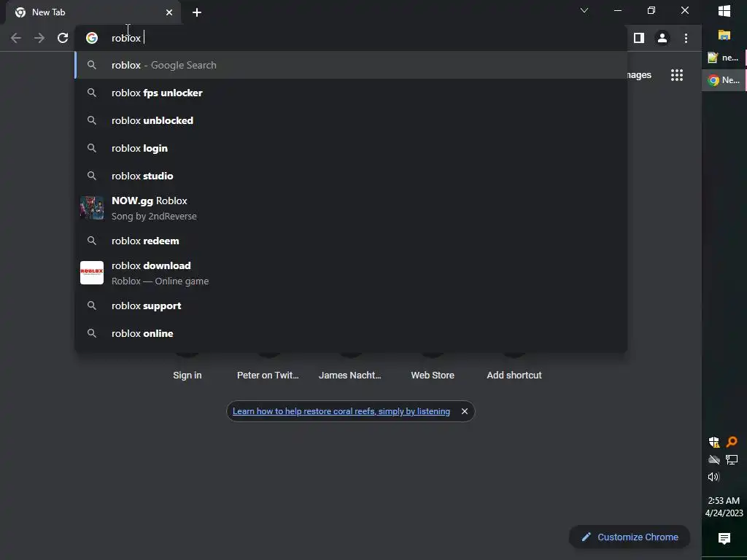The height and width of the screenshot is (560, 747).
Task: Open the Web Store shortcut
Action: pos(433,375)
